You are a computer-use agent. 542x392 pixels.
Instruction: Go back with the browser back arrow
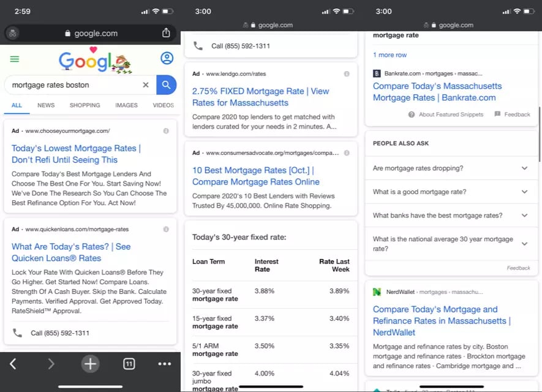click(13, 364)
